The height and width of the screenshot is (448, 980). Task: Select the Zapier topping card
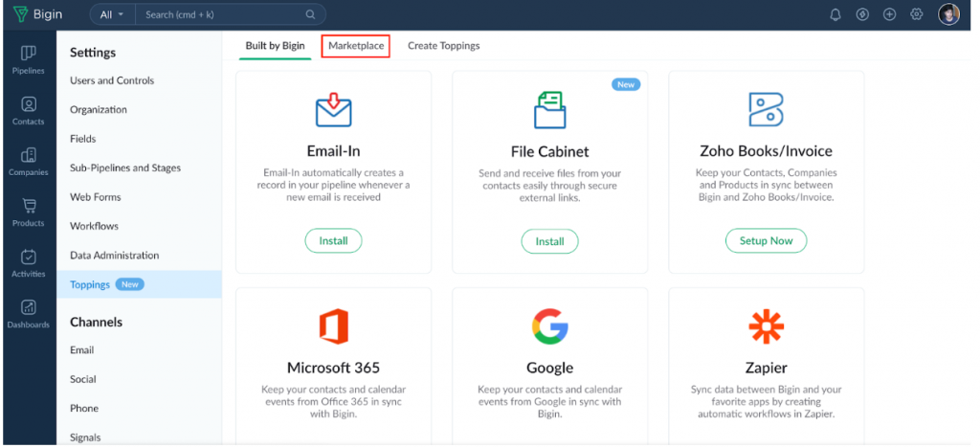(767, 367)
